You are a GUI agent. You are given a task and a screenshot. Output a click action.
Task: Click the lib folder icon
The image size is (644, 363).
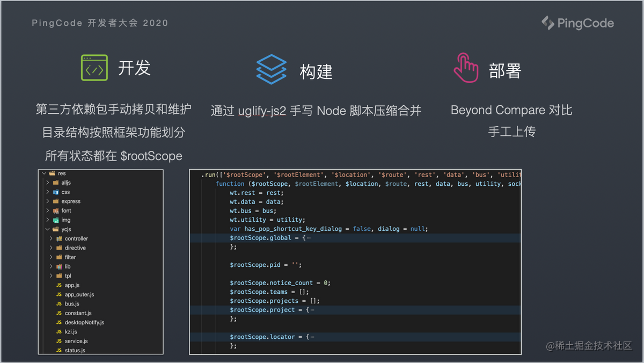(59, 266)
